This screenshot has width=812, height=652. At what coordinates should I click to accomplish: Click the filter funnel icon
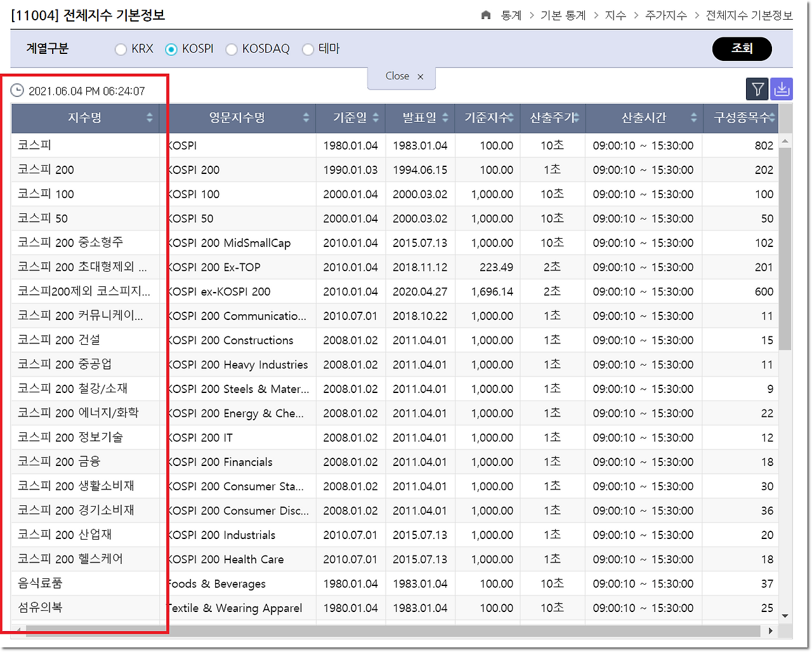(757, 90)
